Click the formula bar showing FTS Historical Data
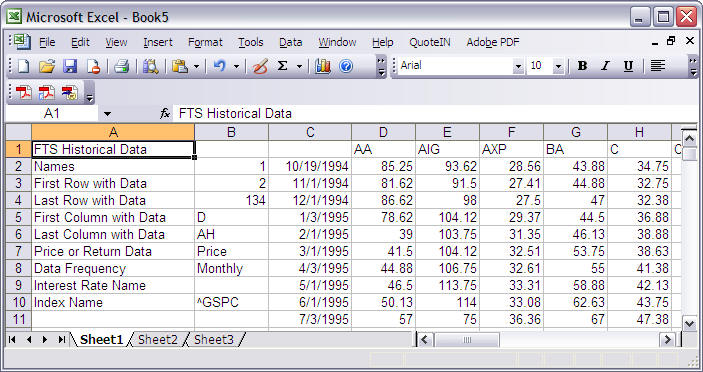The width and height of the screenshot is (703, 372). pyautogui.click(x=430, y=113)
